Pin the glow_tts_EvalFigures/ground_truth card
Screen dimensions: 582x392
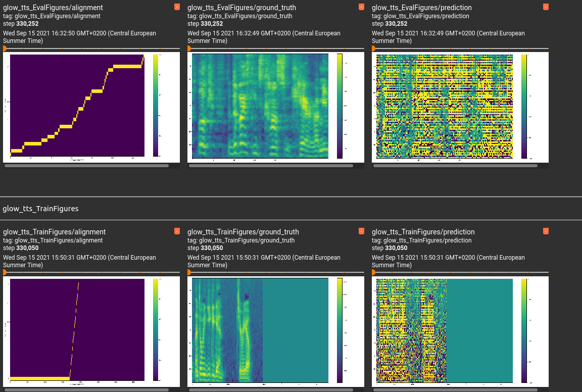[361, 7]
